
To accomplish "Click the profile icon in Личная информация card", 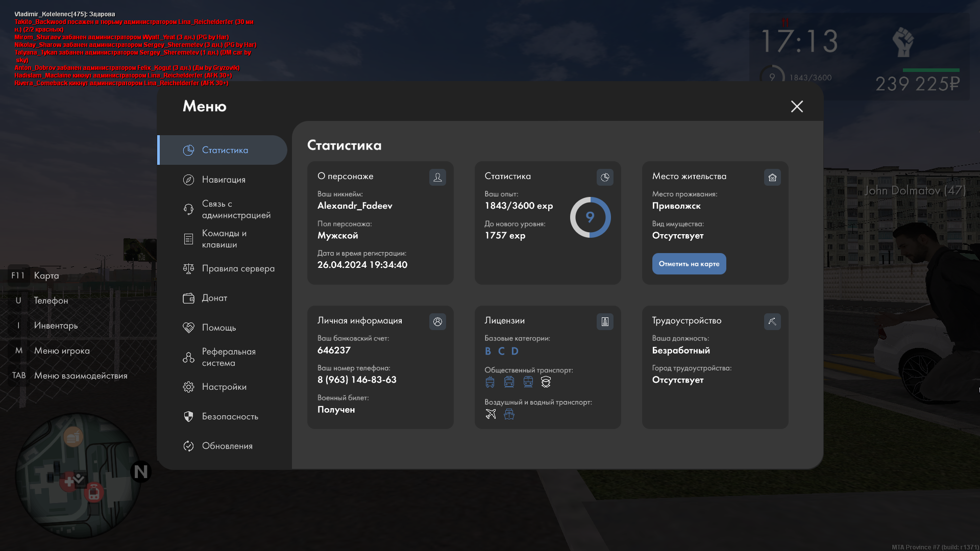I will point(437,321).
